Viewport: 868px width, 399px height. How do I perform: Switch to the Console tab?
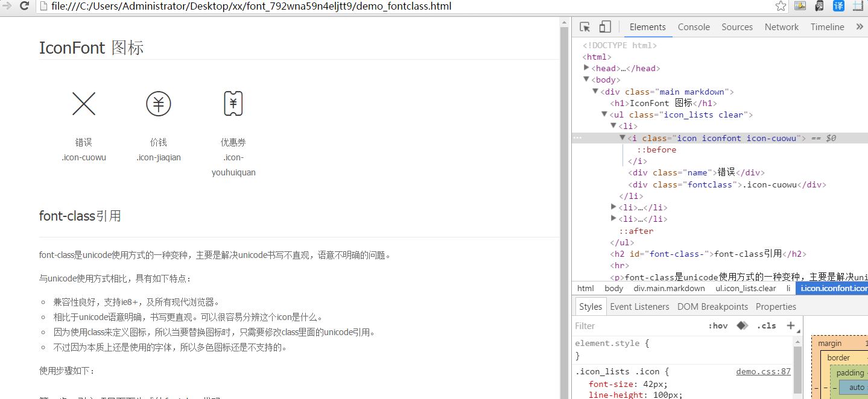(694, 27)
